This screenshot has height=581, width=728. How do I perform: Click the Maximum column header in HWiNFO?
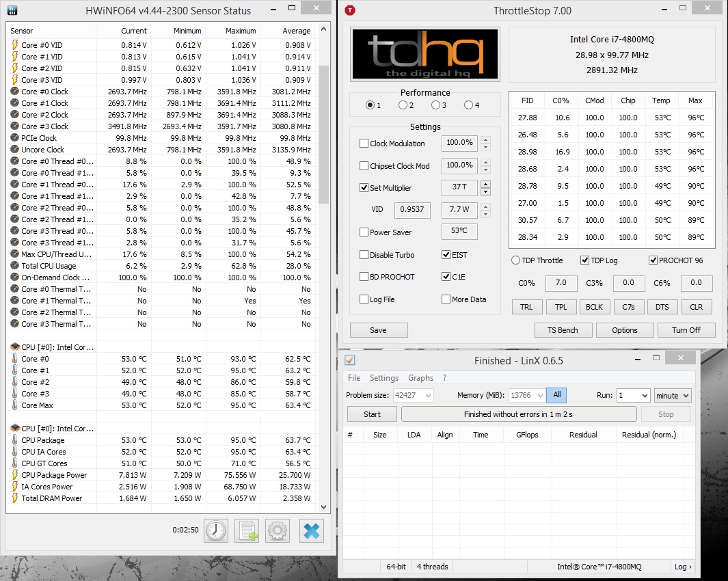pyautogui.click(x=233, y=31)
